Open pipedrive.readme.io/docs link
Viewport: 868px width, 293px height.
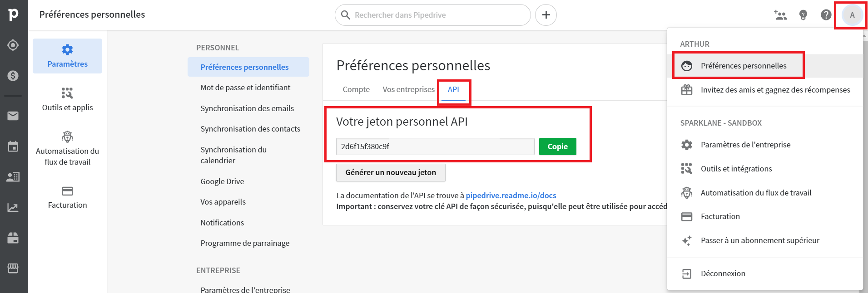(x=511, y=195)
